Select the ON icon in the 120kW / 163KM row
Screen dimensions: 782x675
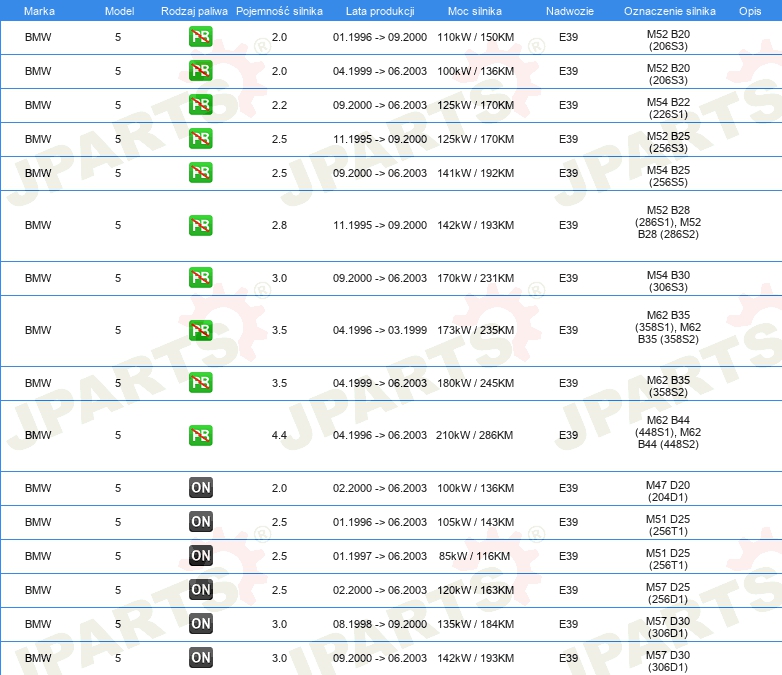200,590
